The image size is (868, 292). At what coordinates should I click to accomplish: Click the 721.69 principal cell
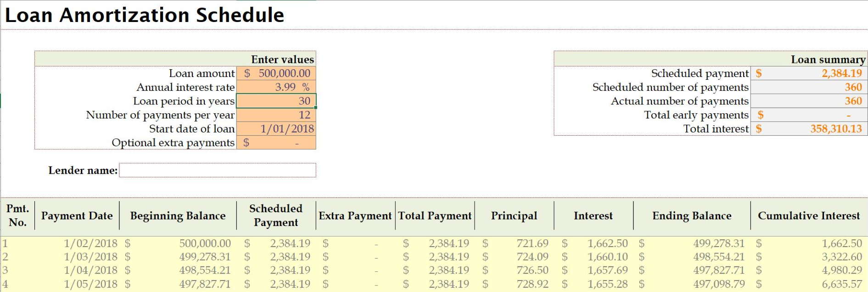pos(532,243)
